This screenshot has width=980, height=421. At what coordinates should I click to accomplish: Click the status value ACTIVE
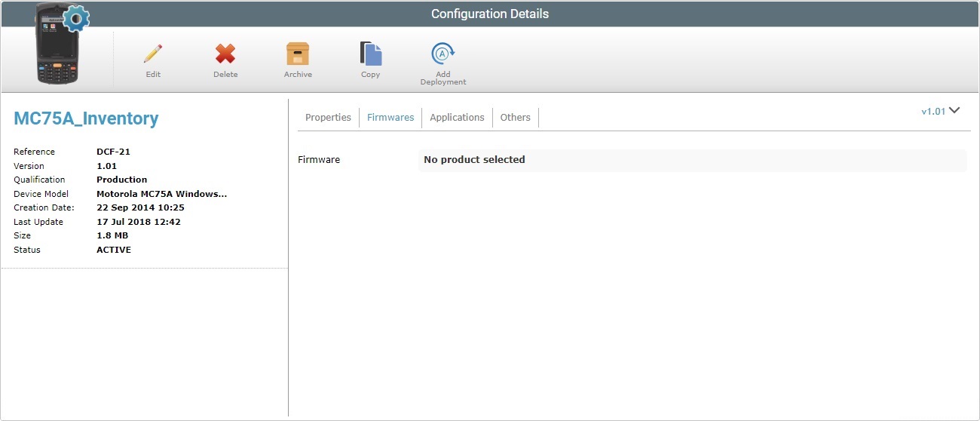[x=114, y=250]
